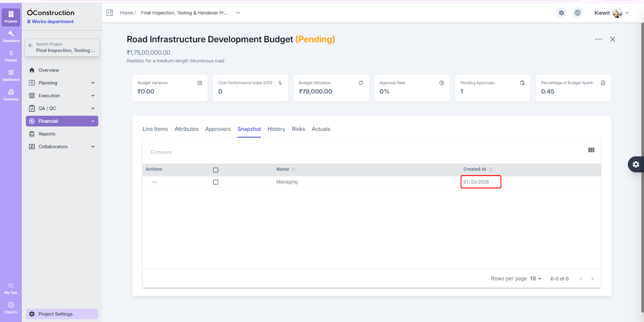Viewport: 644px width, 322px height.
Task: Open the Operations wrench icon
Action: tap(11, 34)
